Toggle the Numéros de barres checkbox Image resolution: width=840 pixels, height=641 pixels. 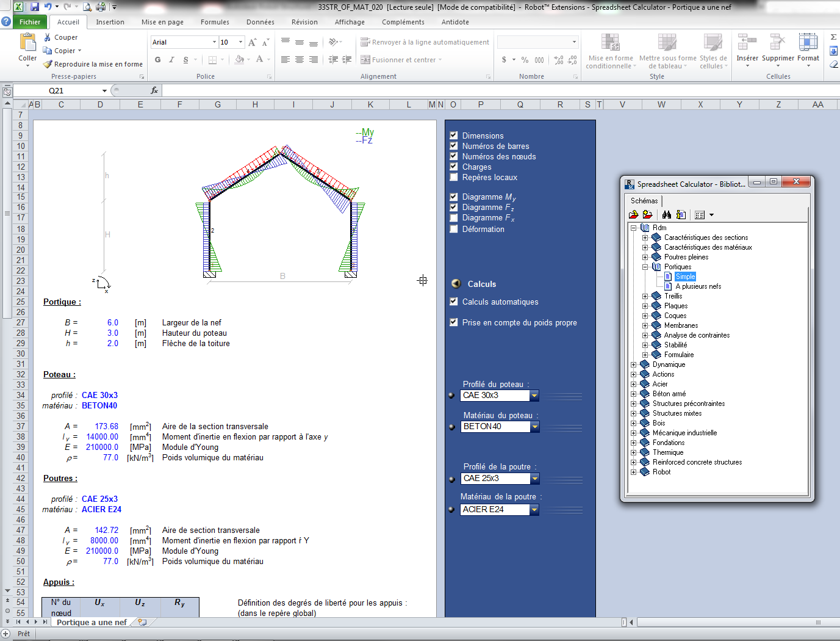click(x=454, y=146)
